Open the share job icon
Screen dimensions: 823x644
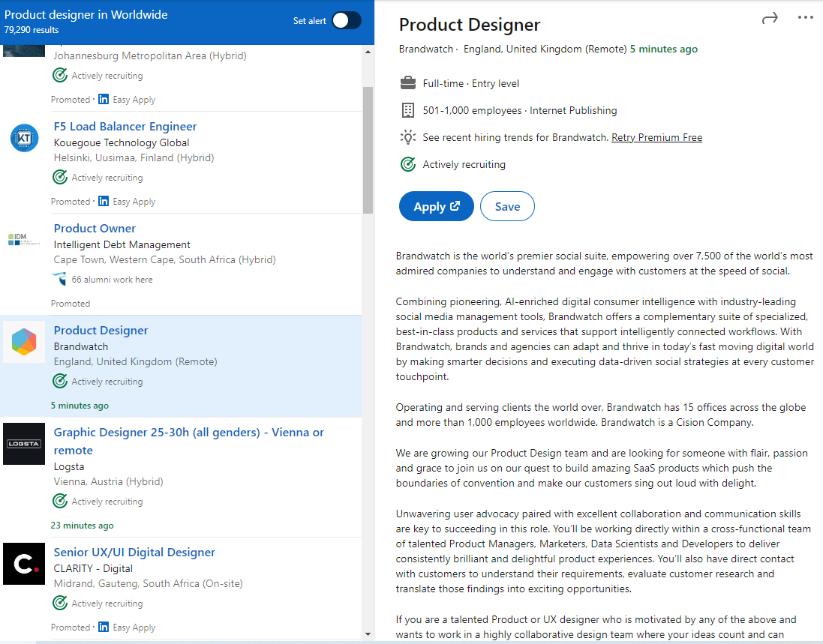[x=769, y=18]
